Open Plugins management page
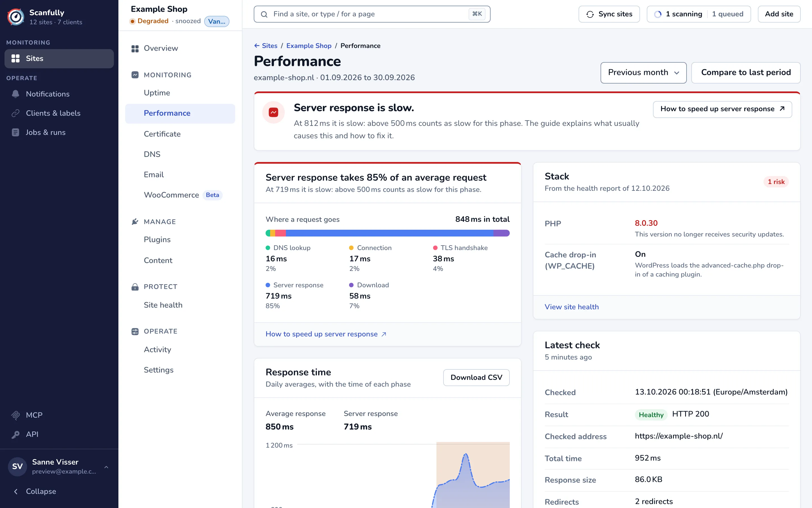The image size is (812, 508). pos(180,240)
